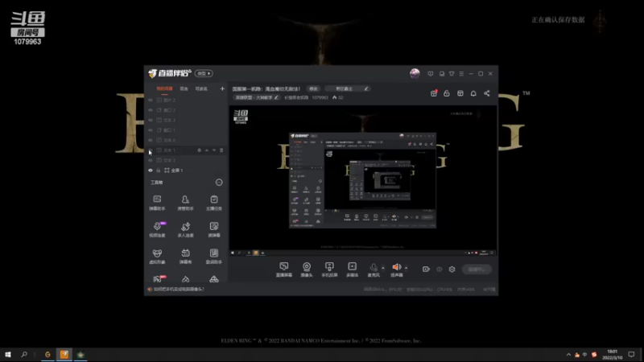Open the 房管助手 tool

pyautogui.click(x=185, y=203)
